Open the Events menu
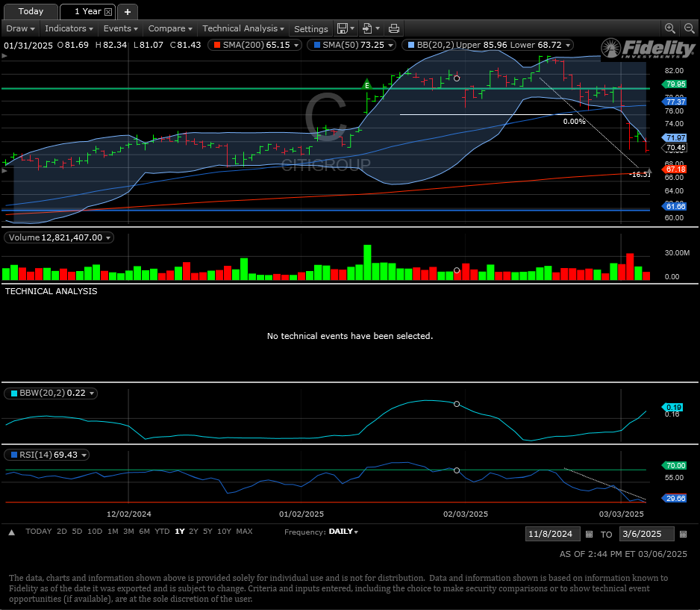This screenshot has width=700, height=610. click(121, 28)
